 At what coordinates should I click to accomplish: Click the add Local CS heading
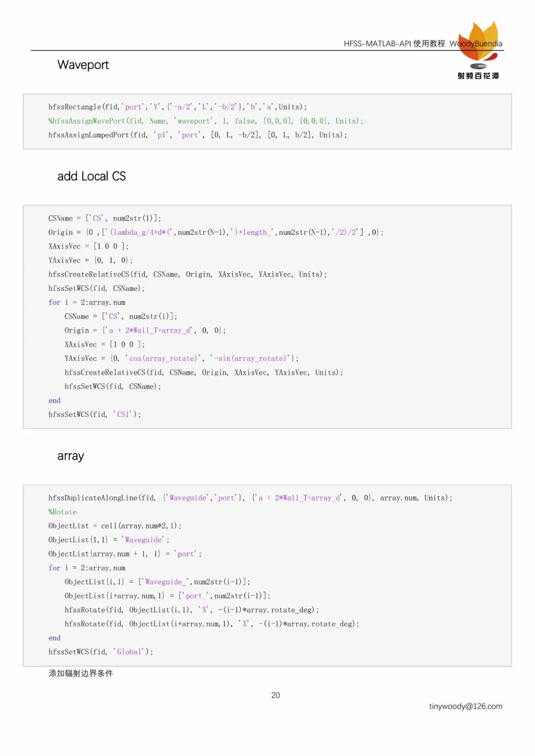[x=92, y=176]
